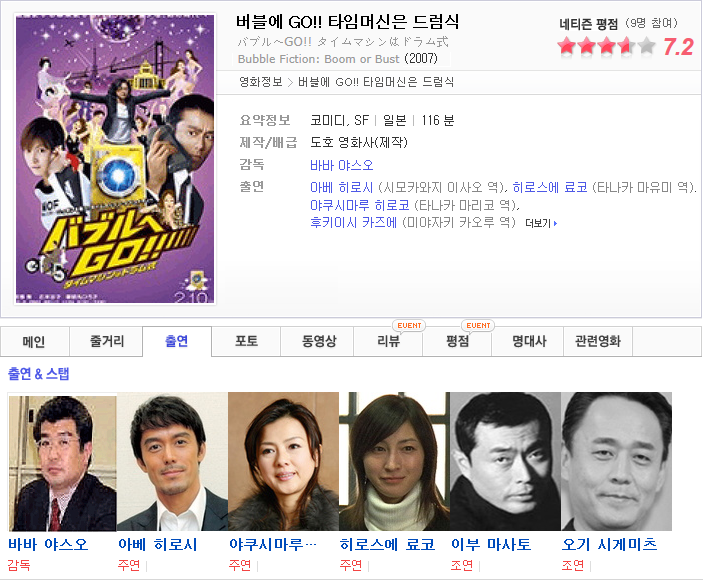This screenshot has height=581, width=703.
Task: Open the 동영상 tab
Action: (318, 342)
